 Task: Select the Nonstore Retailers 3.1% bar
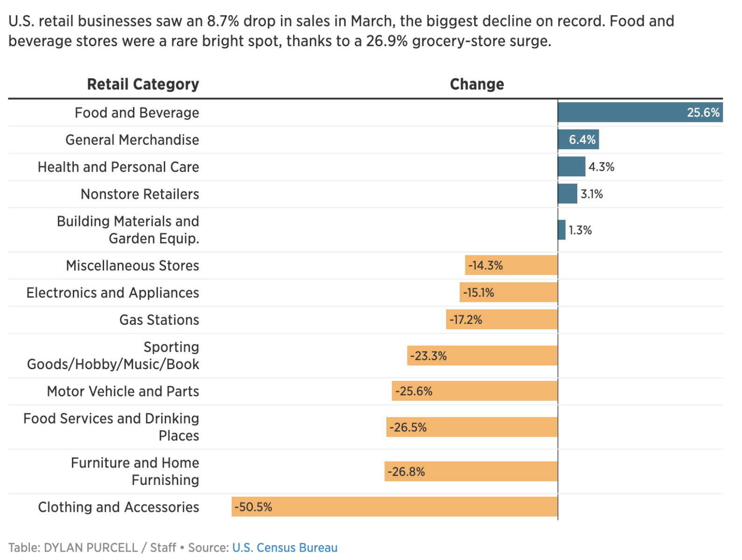click(567, 194)
